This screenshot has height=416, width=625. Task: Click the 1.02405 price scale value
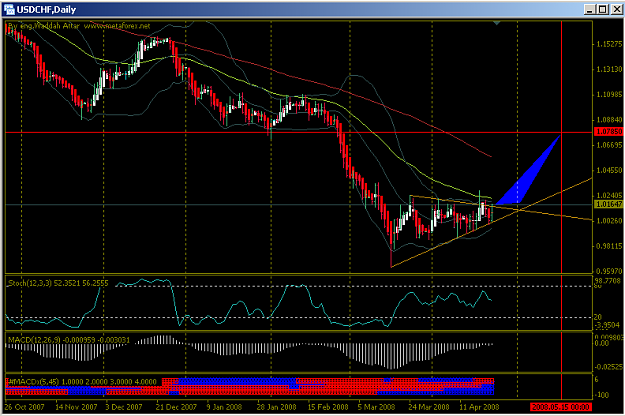point(609,196)
